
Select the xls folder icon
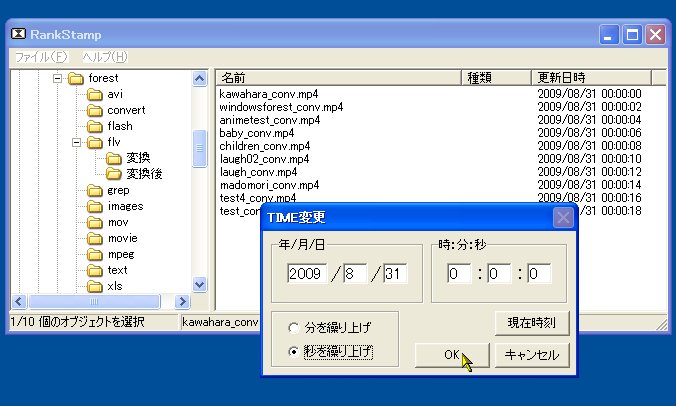pos(95,286)
